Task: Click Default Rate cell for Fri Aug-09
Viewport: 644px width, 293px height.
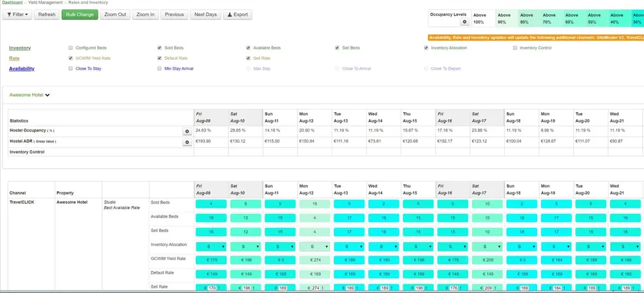Action: click(x=211, y=274)
